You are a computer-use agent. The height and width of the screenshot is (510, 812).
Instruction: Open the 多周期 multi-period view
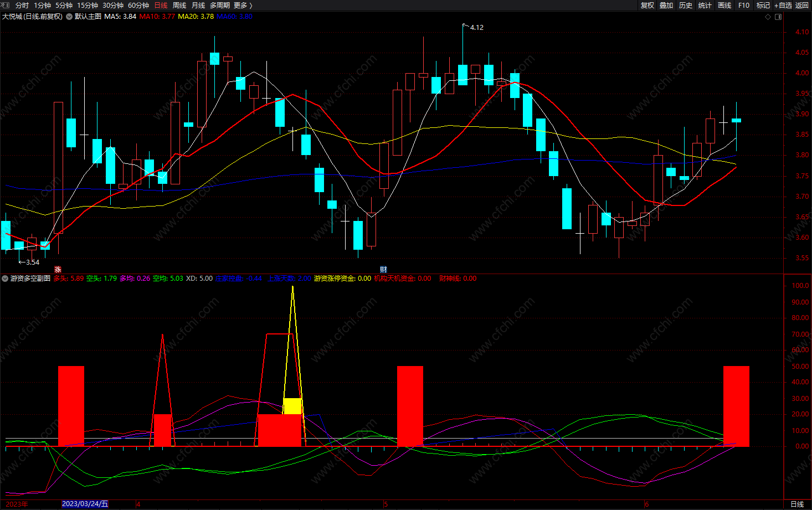coord(220,5)
